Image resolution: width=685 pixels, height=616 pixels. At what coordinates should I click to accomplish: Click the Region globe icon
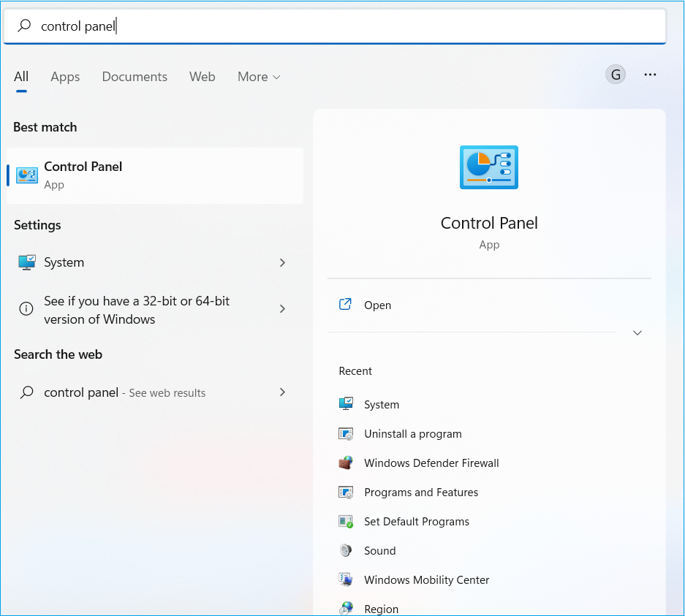coord(346,608)
